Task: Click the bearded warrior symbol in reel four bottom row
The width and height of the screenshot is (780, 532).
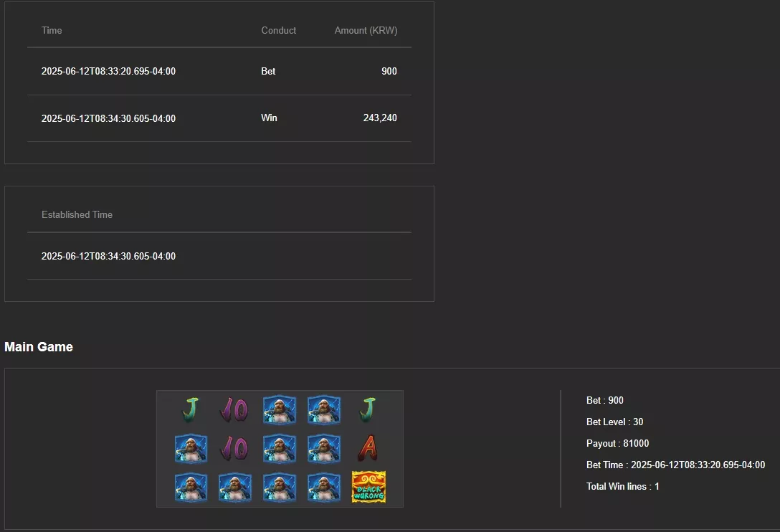Action: 324,488
